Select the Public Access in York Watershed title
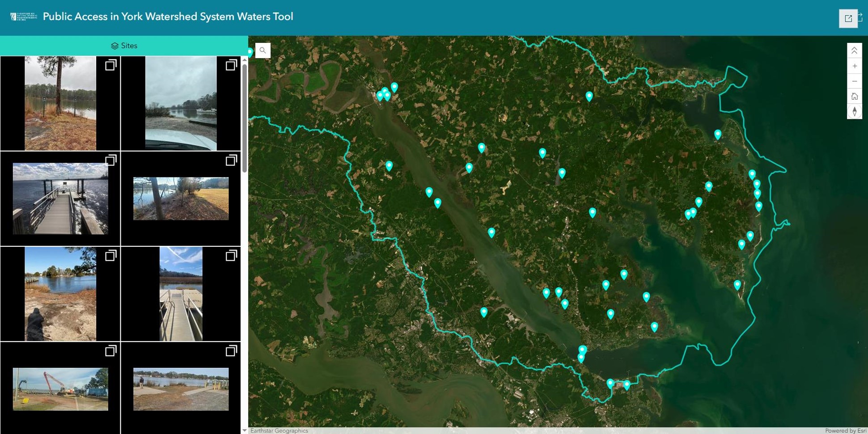This screenshot has width=868, height=434. pyautogui.click(x=167, y=17)
